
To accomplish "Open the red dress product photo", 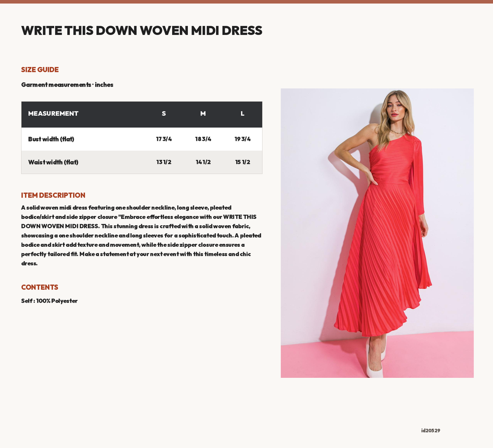I will click(x=377, y=233).
